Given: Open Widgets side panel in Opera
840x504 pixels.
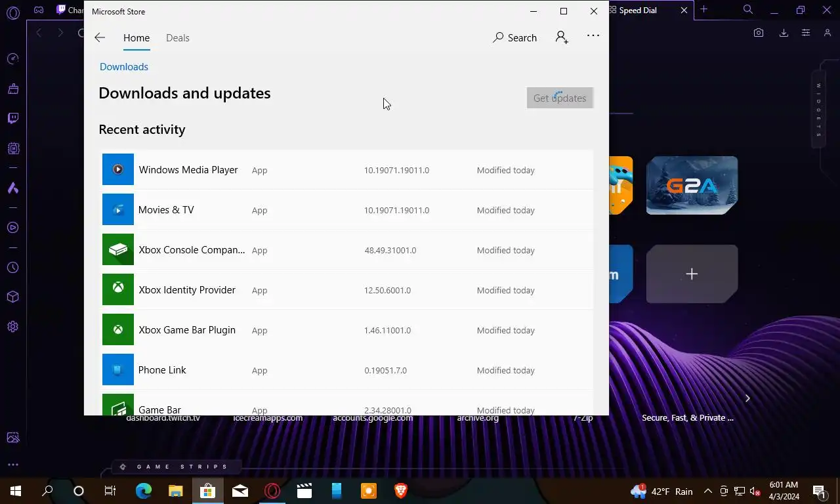Looking at the screenshot, I should point(819,110).
